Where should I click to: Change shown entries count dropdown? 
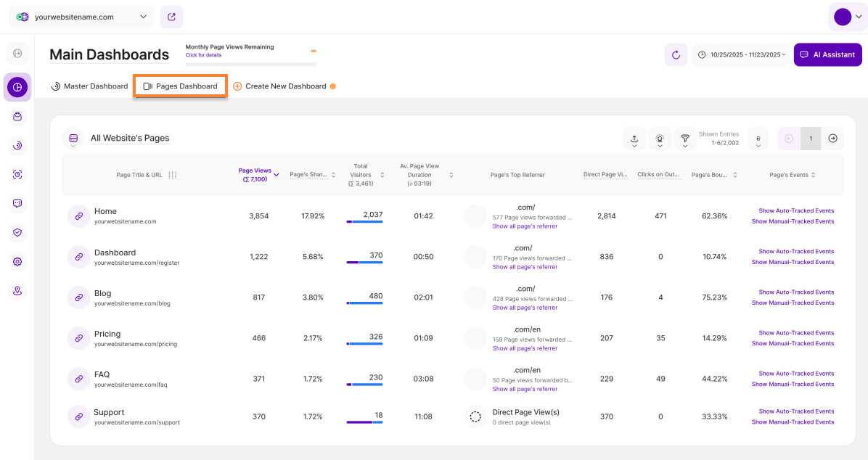[758, 139]
